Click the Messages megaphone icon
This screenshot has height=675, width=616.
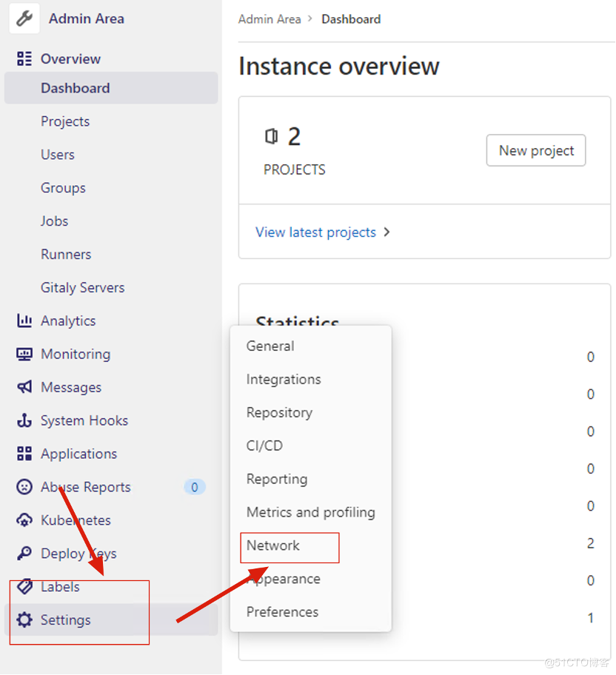(x=24, y=387)
